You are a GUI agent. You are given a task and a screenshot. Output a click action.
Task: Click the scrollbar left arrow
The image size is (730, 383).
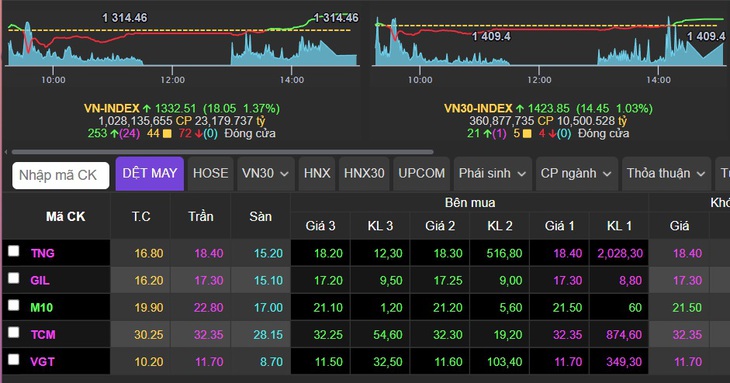point(6,152)
